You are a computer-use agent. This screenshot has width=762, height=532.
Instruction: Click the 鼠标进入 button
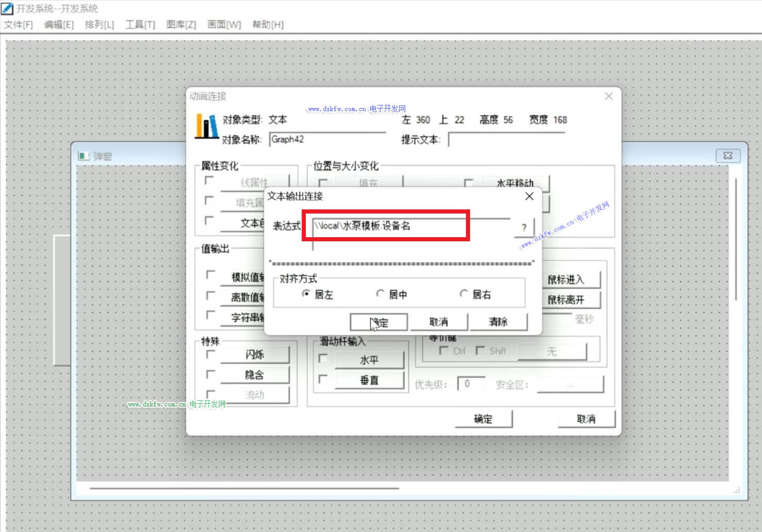570,279
